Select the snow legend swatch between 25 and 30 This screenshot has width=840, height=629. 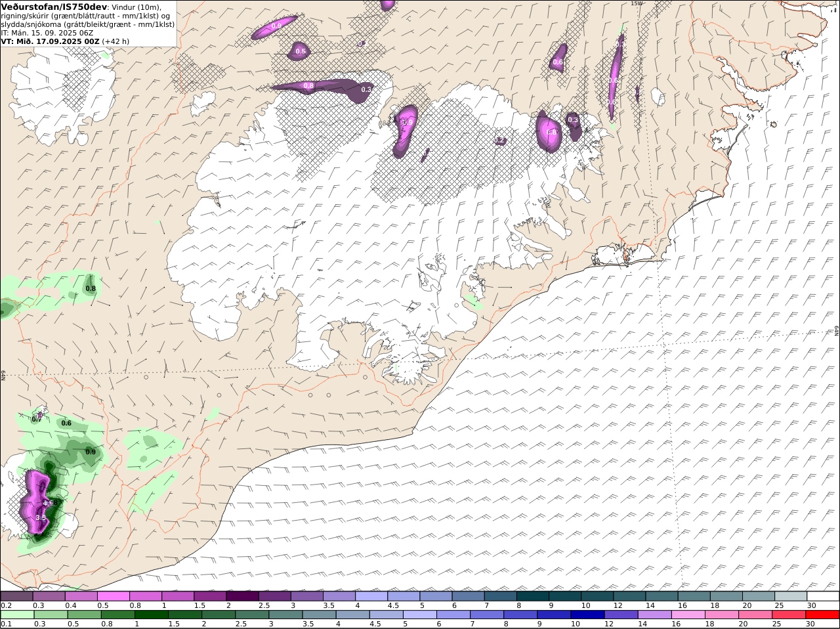coord(791,596)
